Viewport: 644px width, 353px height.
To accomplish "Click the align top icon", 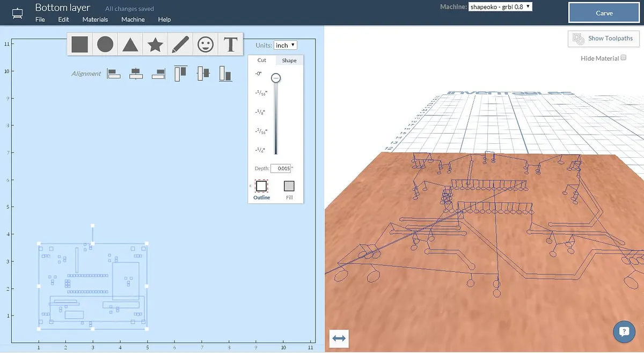I will point(180,73).
